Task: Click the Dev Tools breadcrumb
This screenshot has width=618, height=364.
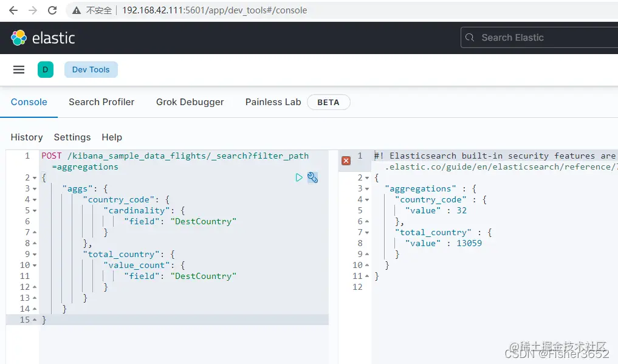Action: 91,70
